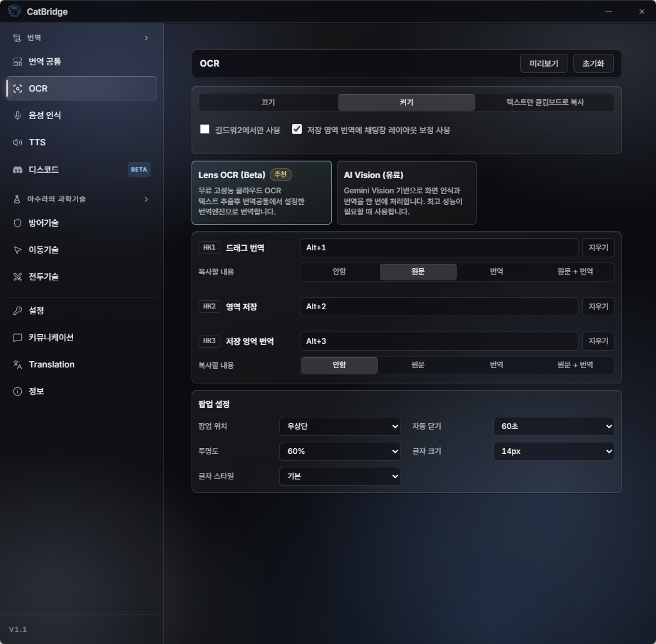Viewport: 656px width, 644px height.
Task: Open 방어기술 in the sidebar
Action: [x=81, y=223]
